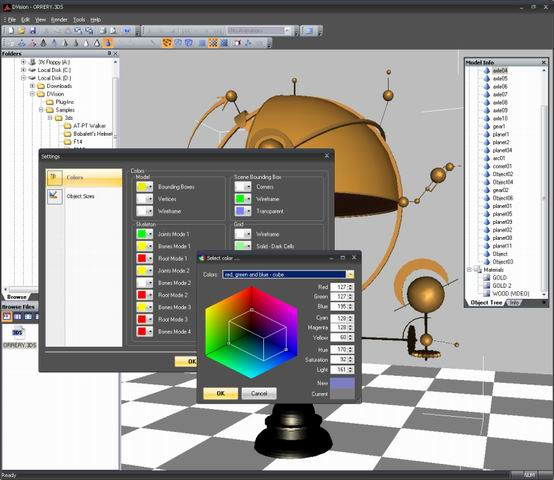Viewport: 554px width, 480px height.
Task: Open the ORRERY.3DS file thumbnail
Action: pos(18,333)
